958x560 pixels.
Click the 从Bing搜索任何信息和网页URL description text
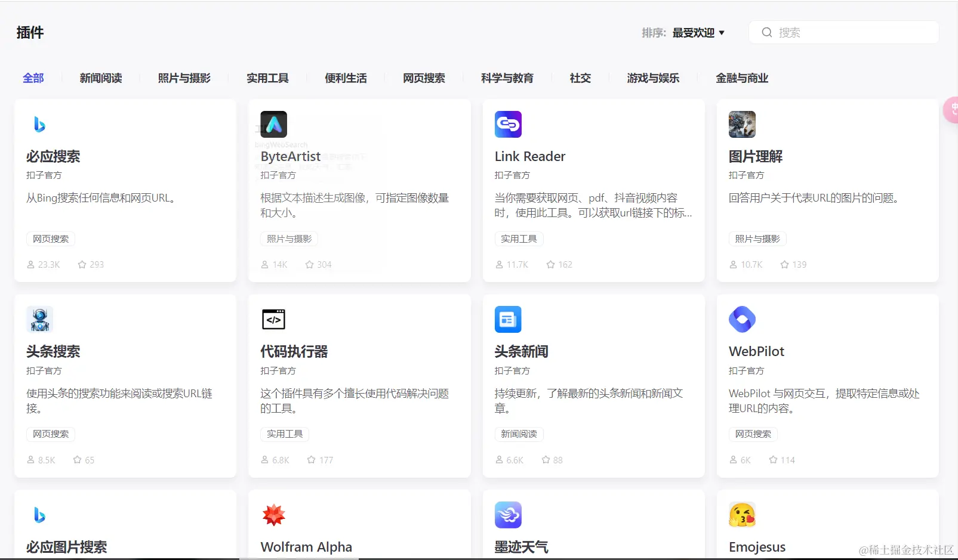101,198
